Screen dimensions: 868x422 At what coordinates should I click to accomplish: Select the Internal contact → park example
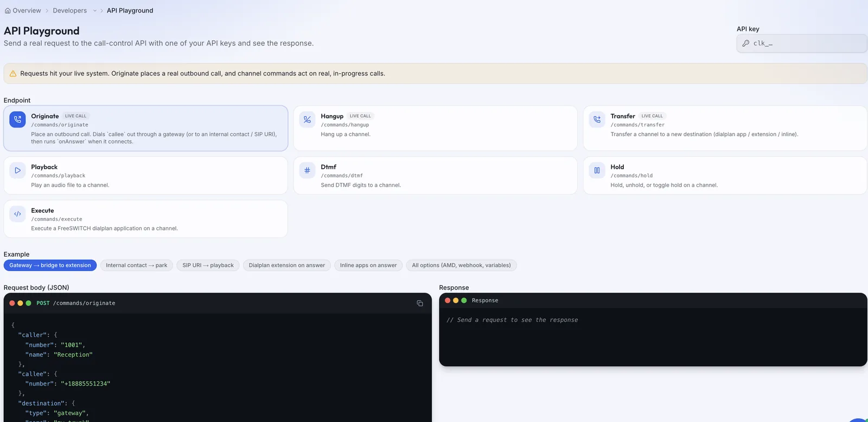tap(137, 265)
